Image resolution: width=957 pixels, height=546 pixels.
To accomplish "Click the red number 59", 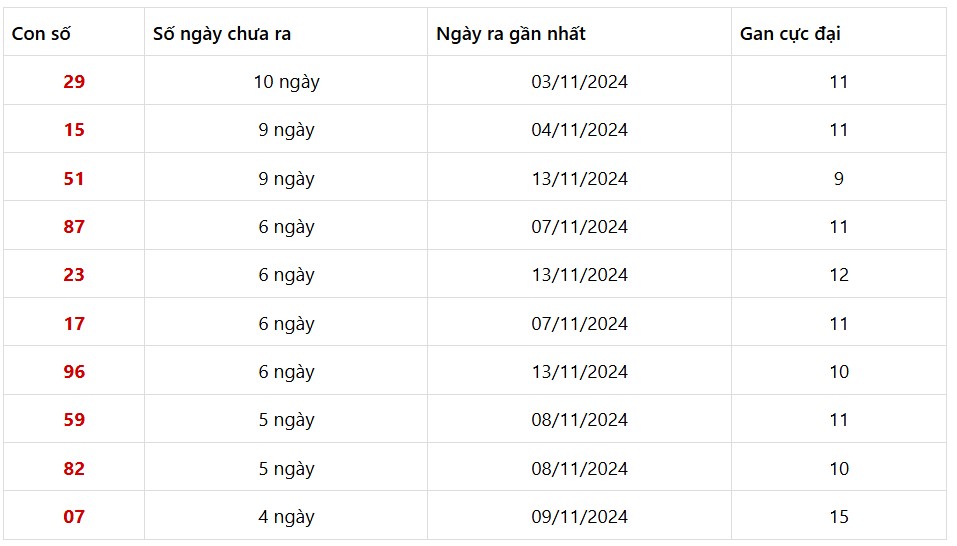I will coord(74,420).
